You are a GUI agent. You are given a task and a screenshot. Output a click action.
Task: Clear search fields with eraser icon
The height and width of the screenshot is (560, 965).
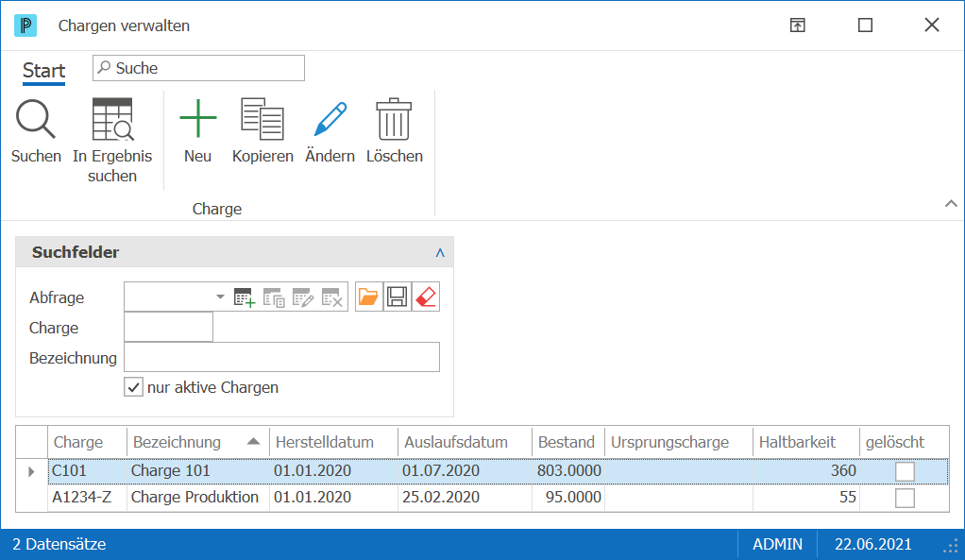426,297
